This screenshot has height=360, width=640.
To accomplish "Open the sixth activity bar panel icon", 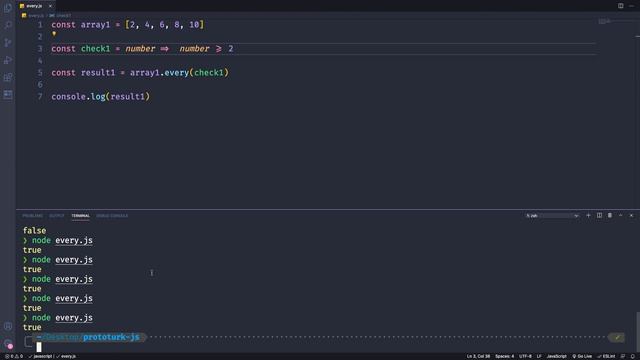I will (x=8, y=94).
